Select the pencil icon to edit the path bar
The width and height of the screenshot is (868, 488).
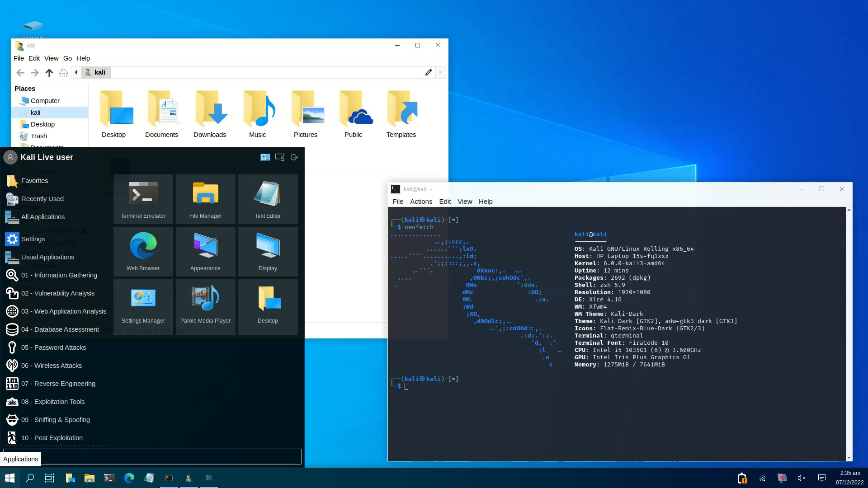pyautogui.click(x=428, y=72)
